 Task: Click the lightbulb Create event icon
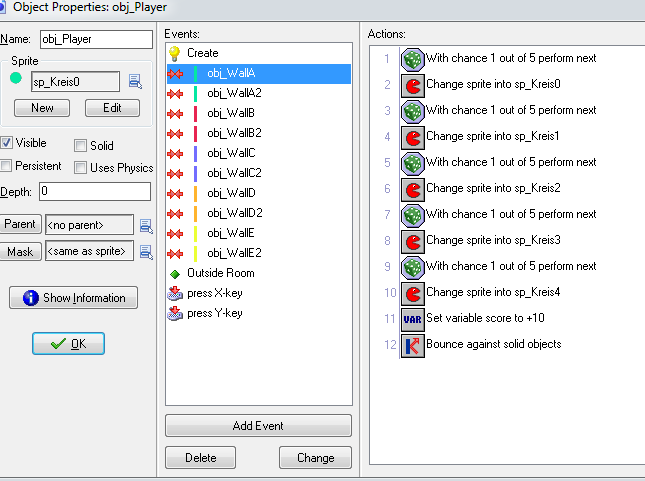tap(174, 53)
